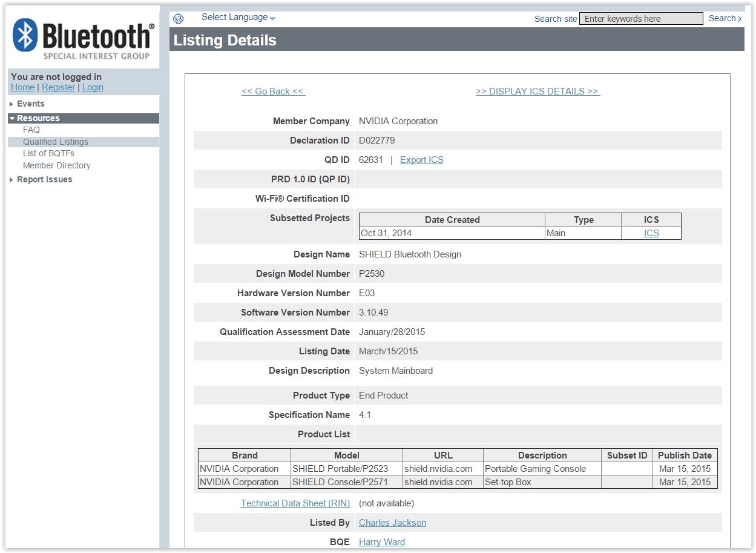Click the software version 3.10.49

[x=373, y=313]
